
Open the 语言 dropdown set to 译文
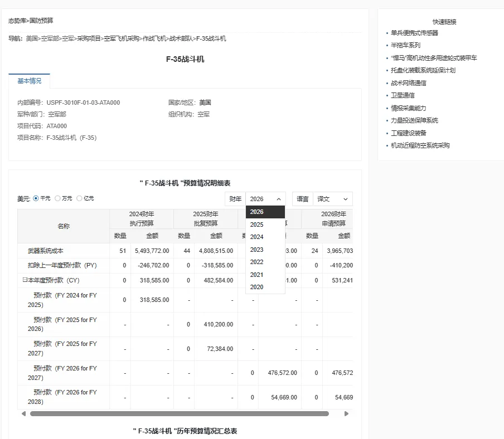point(333,199)
